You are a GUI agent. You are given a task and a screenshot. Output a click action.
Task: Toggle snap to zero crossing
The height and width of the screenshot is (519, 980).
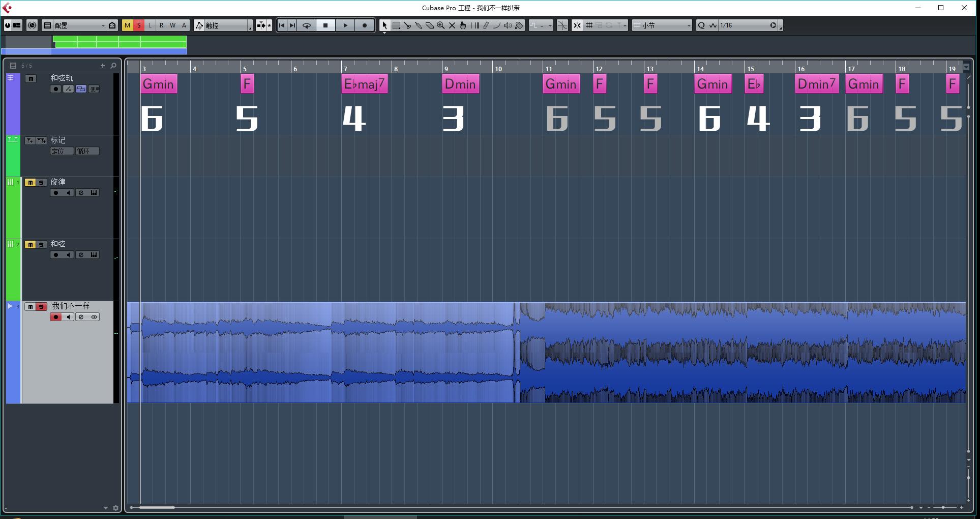[x=562, y=25]
